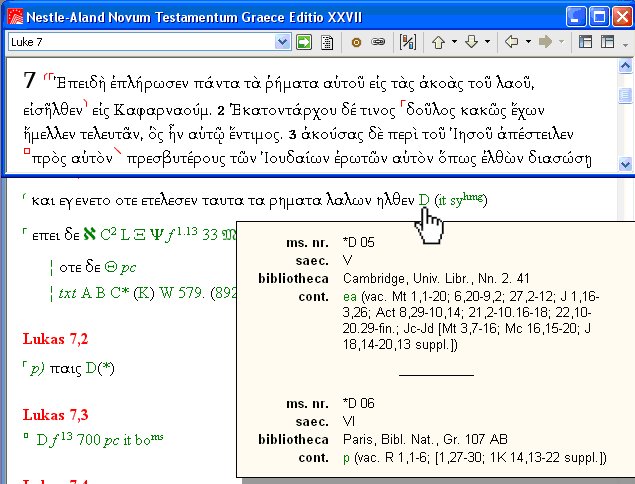The height and width of the screenshot is (484, 635).
Task: Click the word Καφαρναούμ in the text
Action: click(162, 111)
